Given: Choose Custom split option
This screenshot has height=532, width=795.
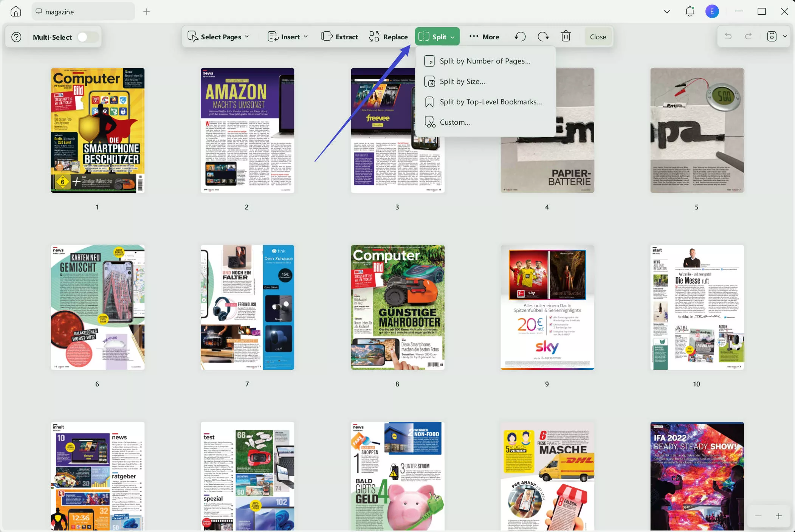Looking at the screenshot, I should pos(455,122).
